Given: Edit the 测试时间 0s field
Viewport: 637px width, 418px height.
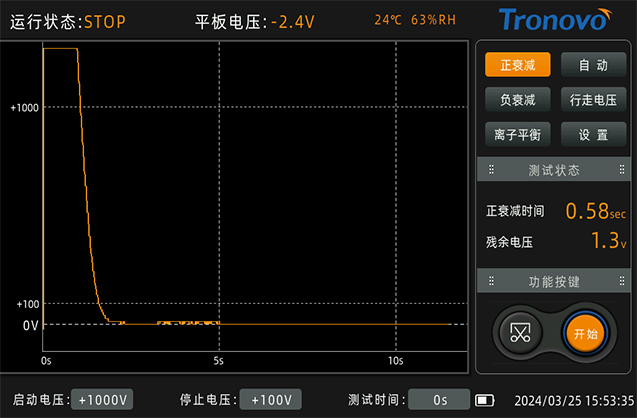Looking at the screenshot, I should point(439,400).
